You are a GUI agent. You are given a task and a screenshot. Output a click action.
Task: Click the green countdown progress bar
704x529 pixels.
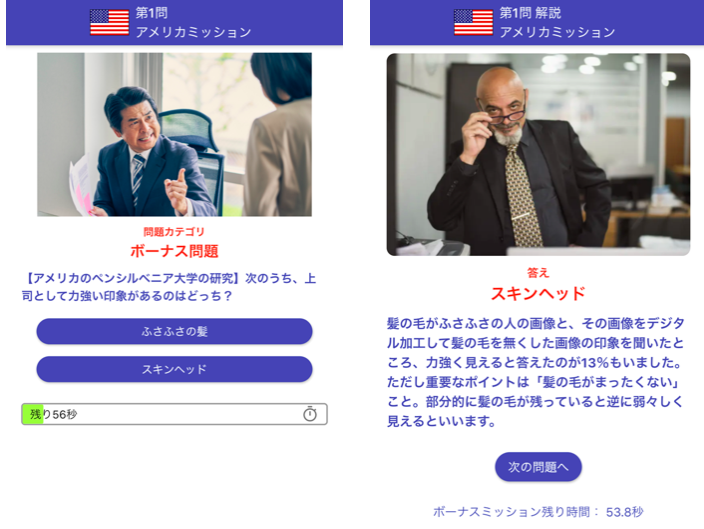pyautogui.click(x=32, y=414)
